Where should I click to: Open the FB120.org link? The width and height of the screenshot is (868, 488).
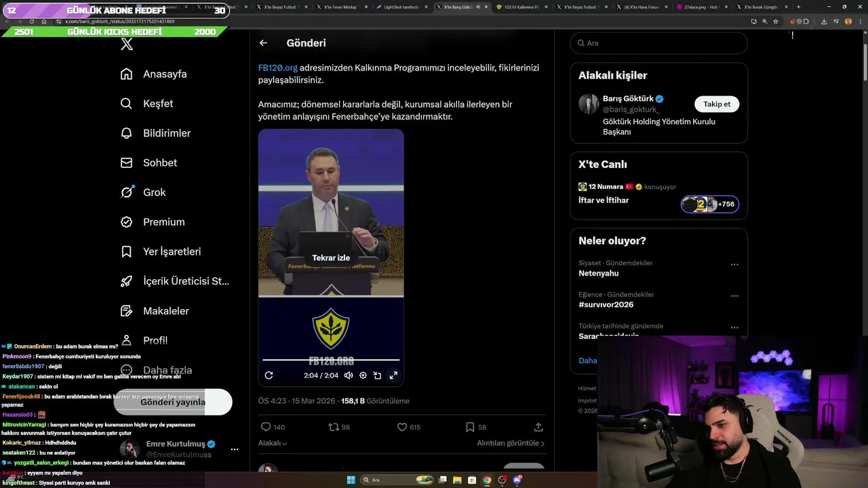pyautogui.click(x=278, y=68)
